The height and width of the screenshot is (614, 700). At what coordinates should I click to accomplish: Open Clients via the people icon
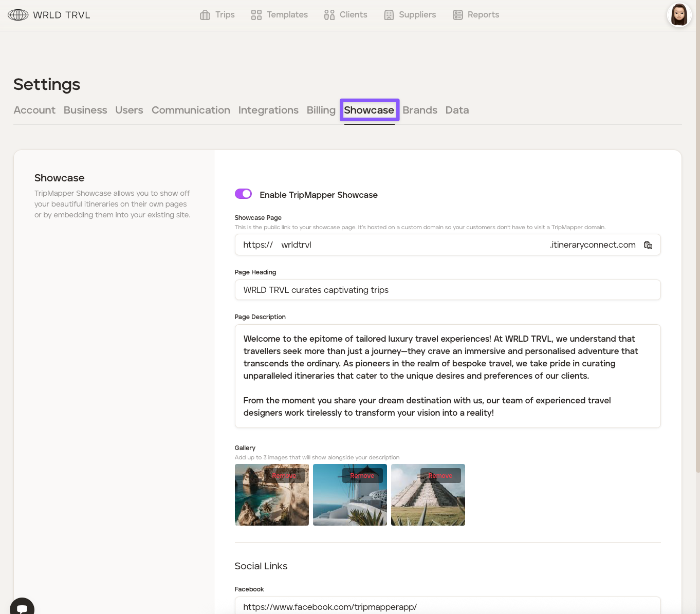point(329,15)
